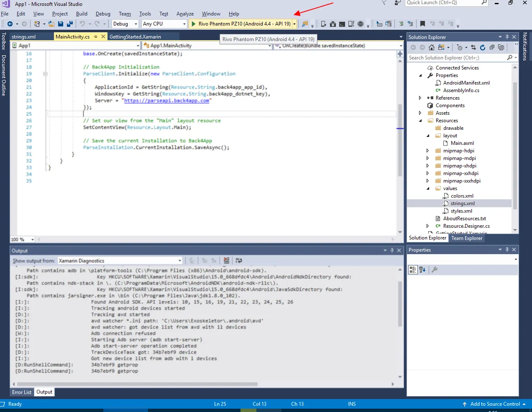Switch to the strings.xml editor tab
This screenshot has height=412, width=532.
point(24,37)
